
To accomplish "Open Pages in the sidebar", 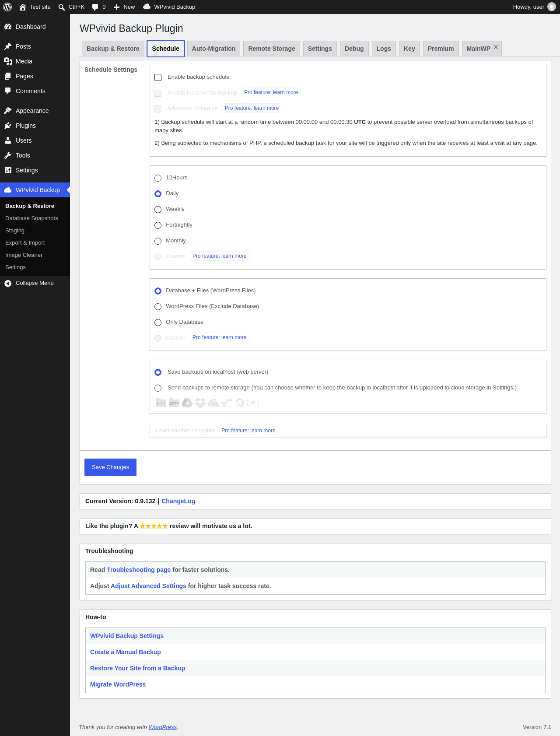I will tap(35, 76).
